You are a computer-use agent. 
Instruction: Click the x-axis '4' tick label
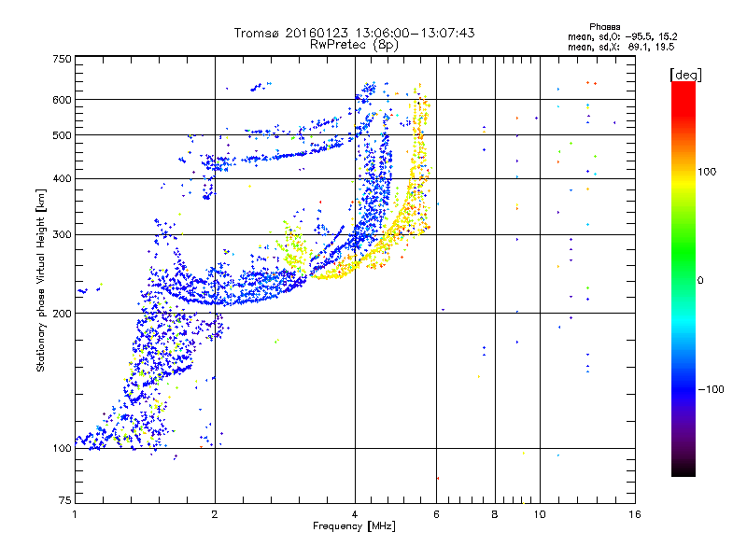pos(355,514)
